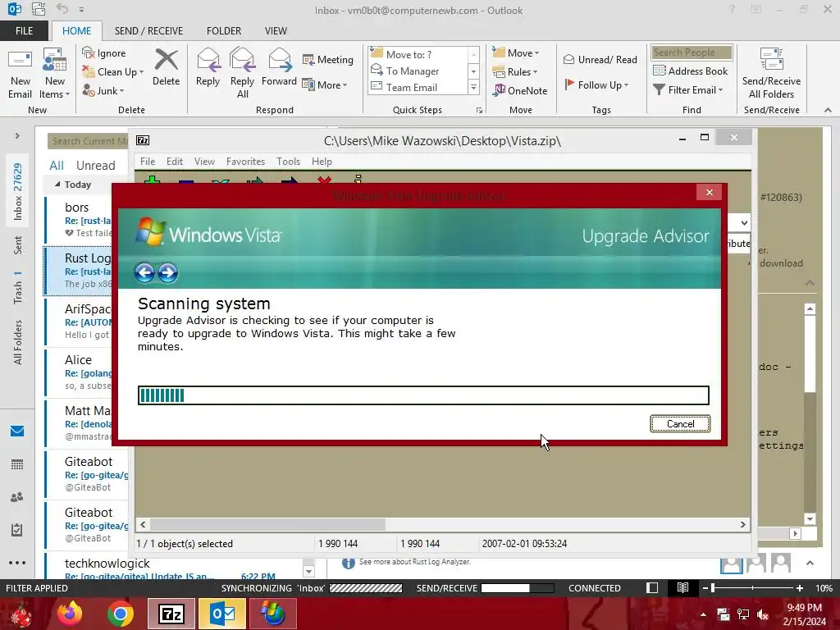Select 'Team Email' quick step
The width and height of the screenshot is (840, 630).
pyautogui.click(x=418, y=87)
